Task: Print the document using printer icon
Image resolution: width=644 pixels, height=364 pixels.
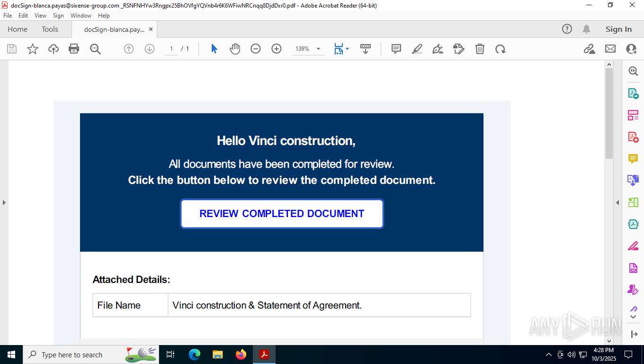Action: (x=74, y=49)
